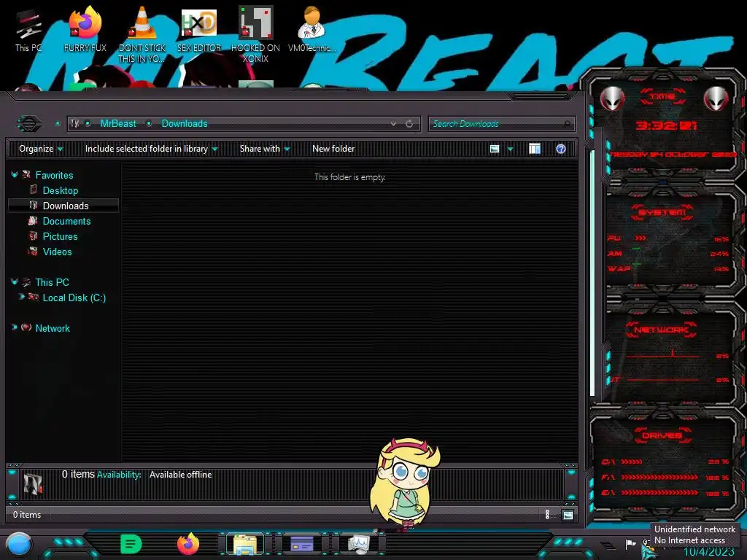Toggle the preview pane icon
Screen dimensions: 747x560
[x=535, y=149]
